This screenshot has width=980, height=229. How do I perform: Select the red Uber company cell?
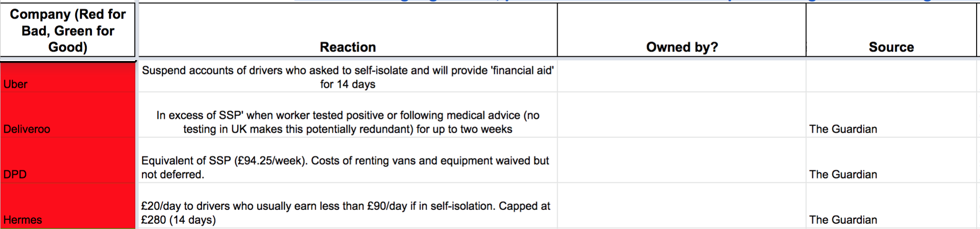tap(68, 77)
